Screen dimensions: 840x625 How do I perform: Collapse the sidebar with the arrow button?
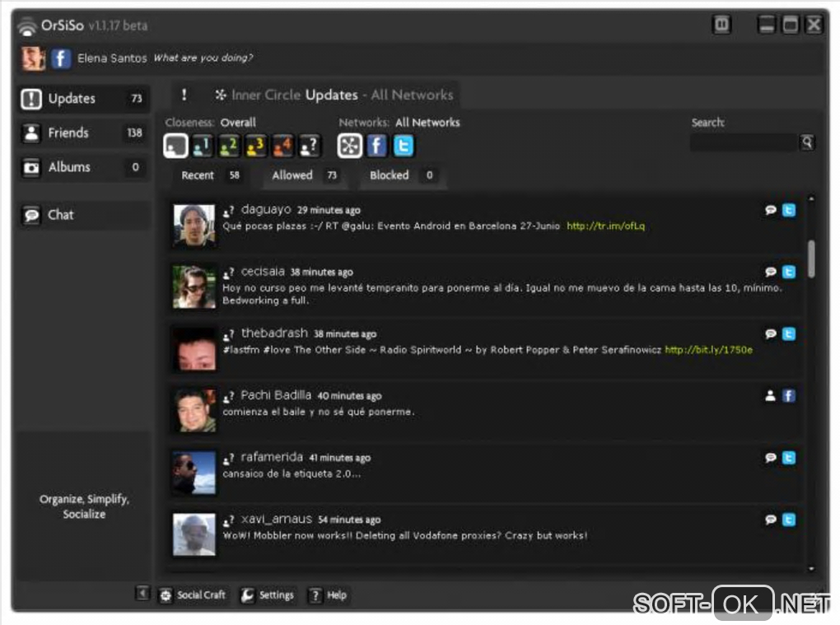click(142, 593)
